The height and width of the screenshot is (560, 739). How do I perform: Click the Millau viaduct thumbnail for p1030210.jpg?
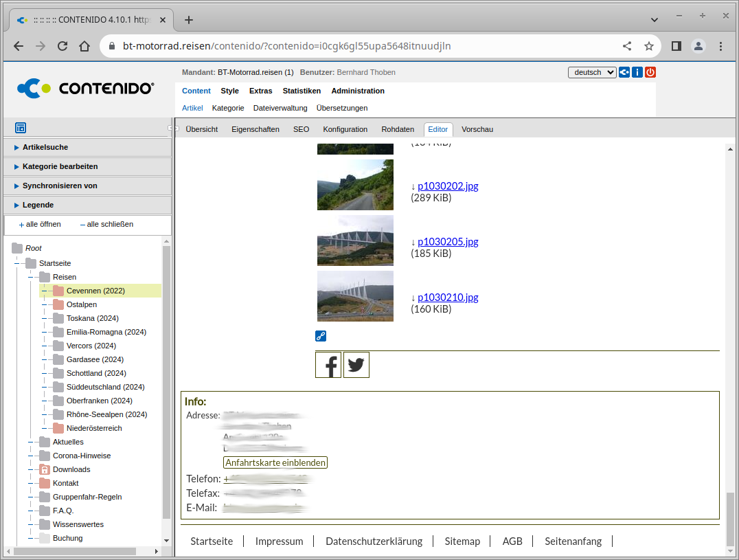click(355, 296)
